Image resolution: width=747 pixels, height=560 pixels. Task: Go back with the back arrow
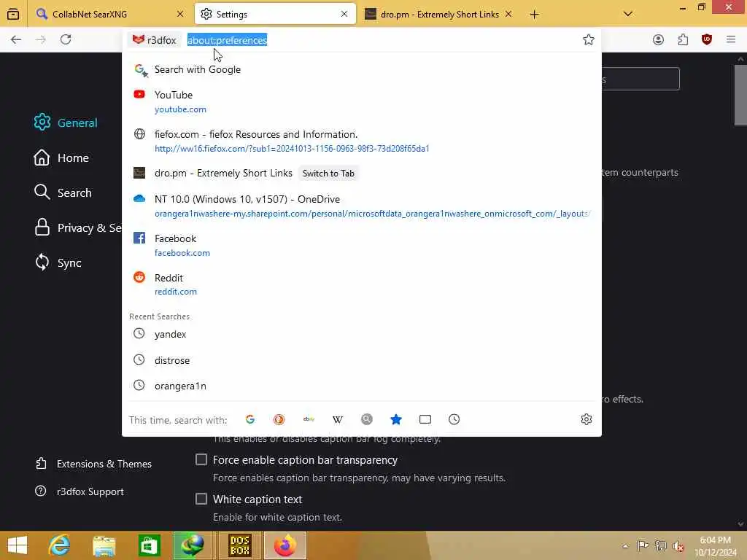point(16,39)
